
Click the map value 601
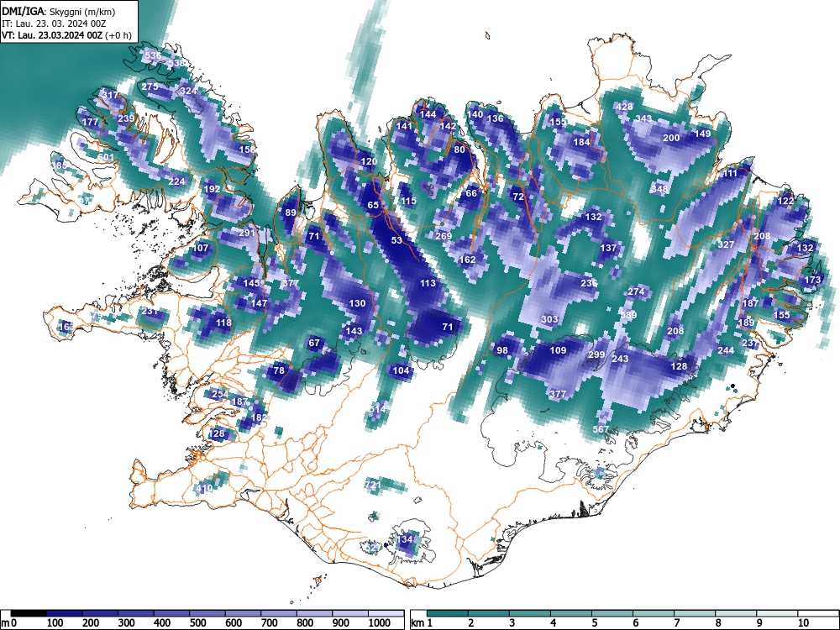point(106,157)
